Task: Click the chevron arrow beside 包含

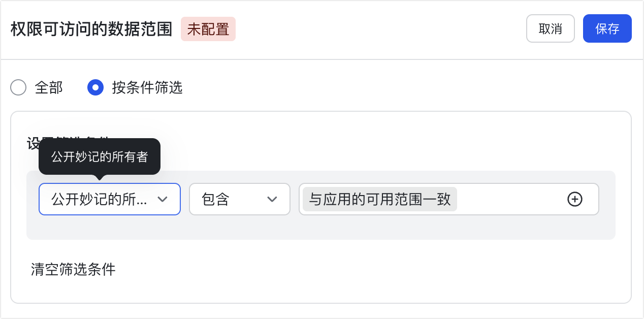Action: (272, 200)
